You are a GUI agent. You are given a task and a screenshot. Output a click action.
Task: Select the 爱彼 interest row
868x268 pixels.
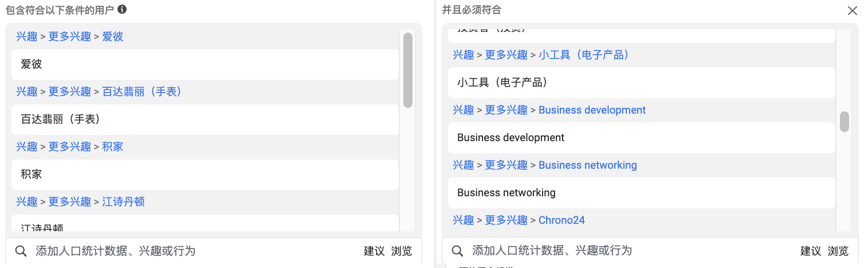205,64
